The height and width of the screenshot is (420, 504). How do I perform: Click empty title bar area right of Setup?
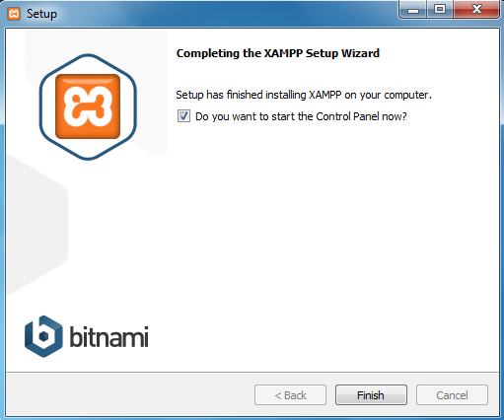(227, 14)
